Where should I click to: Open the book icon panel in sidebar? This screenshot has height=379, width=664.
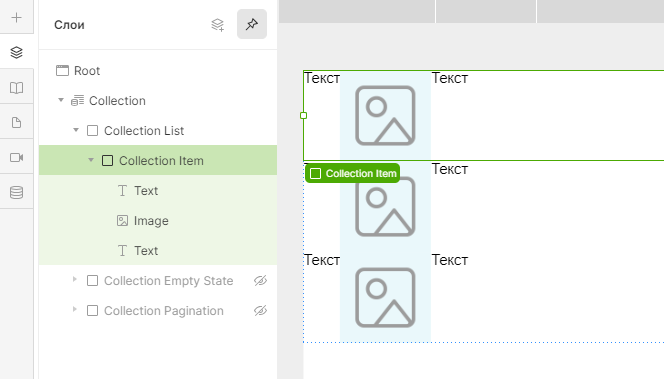pos(16,88)
